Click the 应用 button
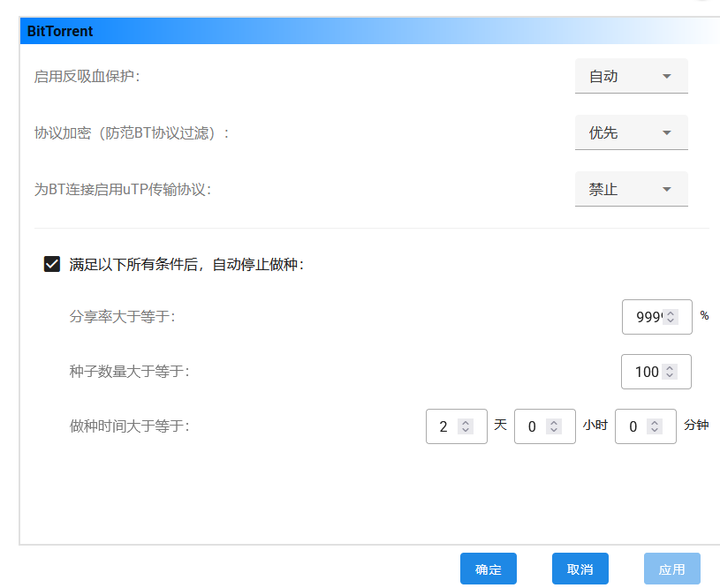 pyautogui.click(x=671, y=569)
